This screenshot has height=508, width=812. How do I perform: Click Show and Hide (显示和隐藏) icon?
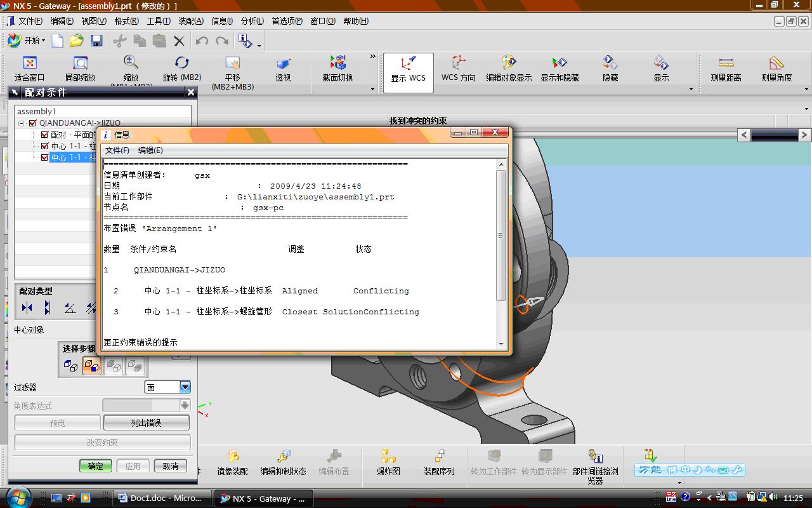tap(560, 69)
